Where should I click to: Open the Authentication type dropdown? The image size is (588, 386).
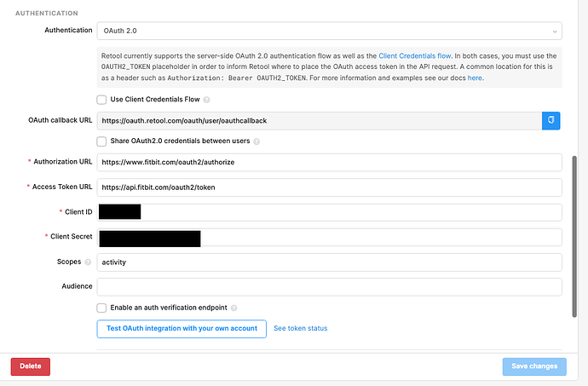point(329,31)
